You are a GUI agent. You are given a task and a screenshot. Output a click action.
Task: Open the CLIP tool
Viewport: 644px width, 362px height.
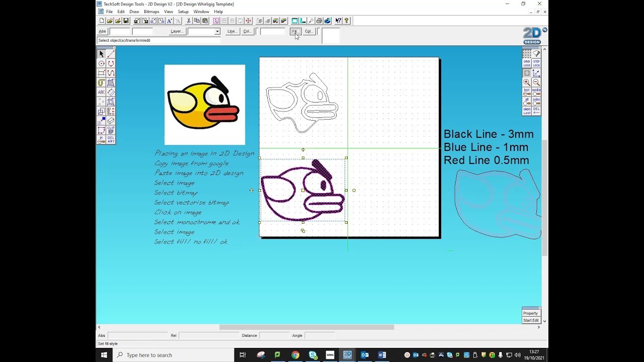click(111, 130)
